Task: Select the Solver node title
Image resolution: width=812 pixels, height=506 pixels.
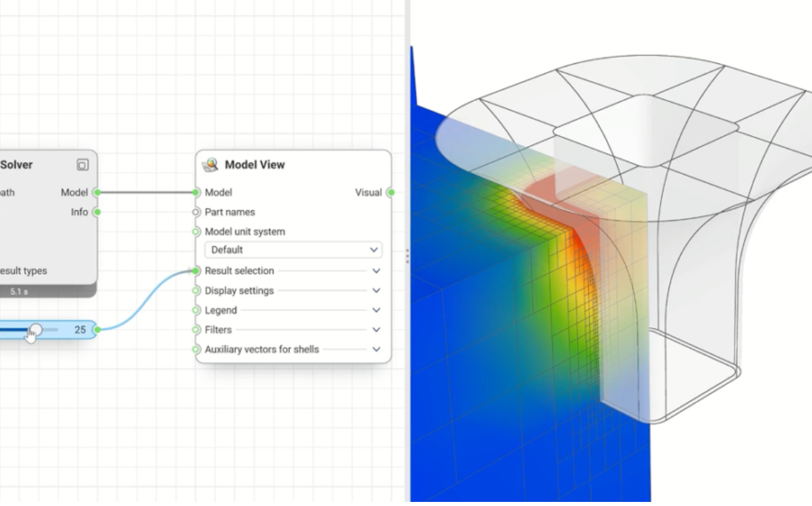Action: click(16, 165)
